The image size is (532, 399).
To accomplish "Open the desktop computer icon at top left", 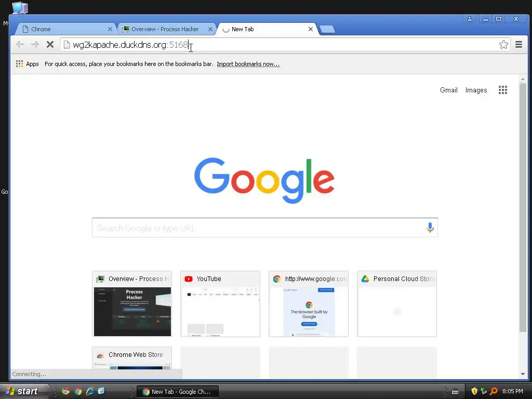I will [20, 7].
